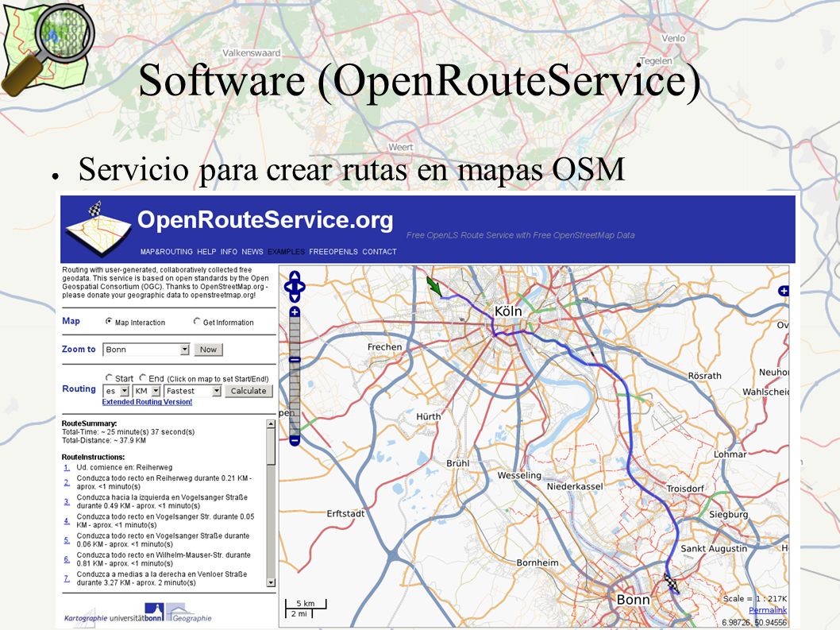
Task: Open the distance unit dropdown showing KM
Action: [147, 392]
